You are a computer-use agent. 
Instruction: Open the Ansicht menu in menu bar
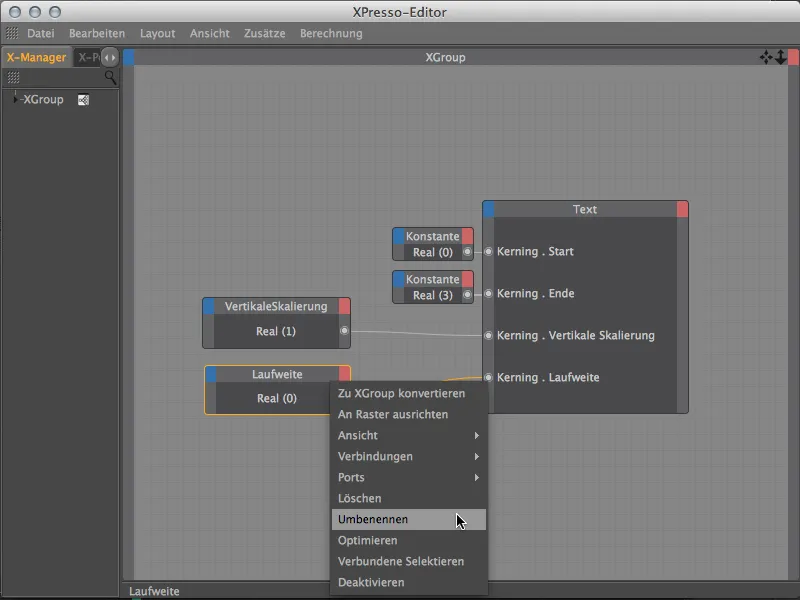click(x=210, y=33)
